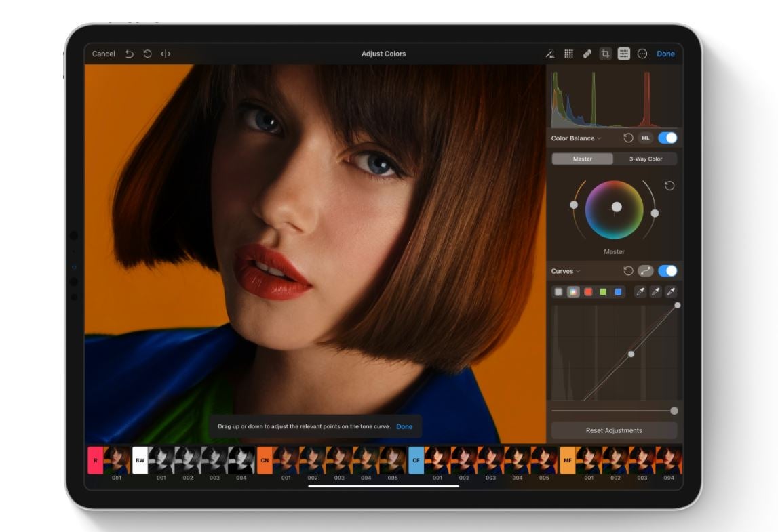Viewport: 778px width, 532px height.
Task: Apply the MF 004 preset thumbnail
Action: point(669,460)
